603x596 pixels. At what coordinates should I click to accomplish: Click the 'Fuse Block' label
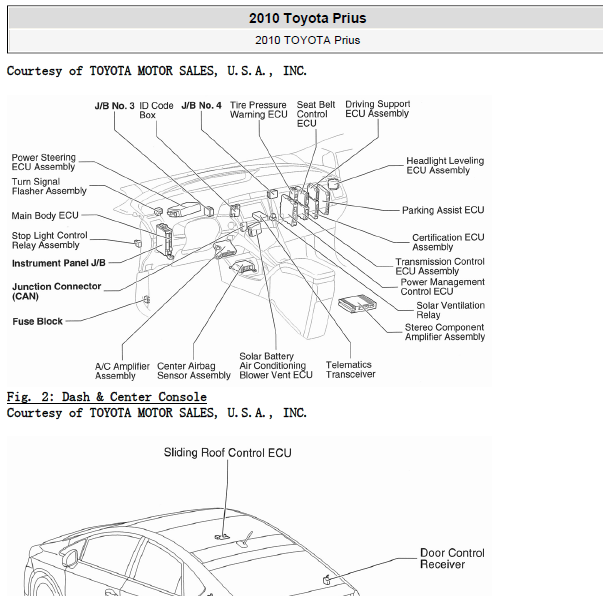point(37,321)
